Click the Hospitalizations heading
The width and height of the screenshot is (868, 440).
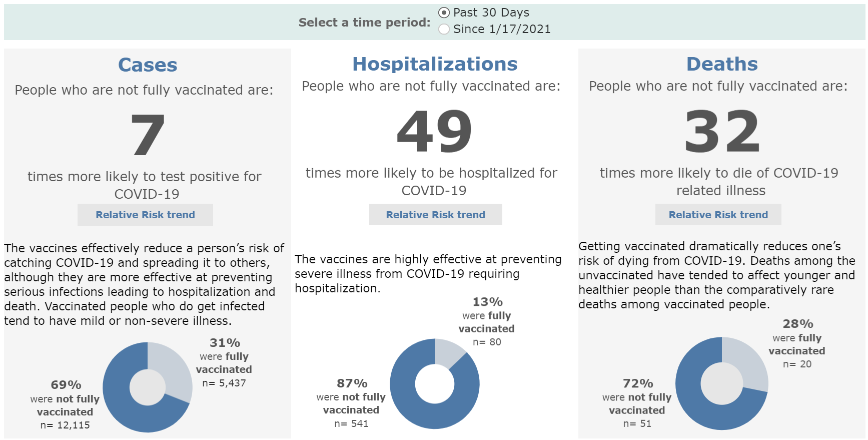435,64
